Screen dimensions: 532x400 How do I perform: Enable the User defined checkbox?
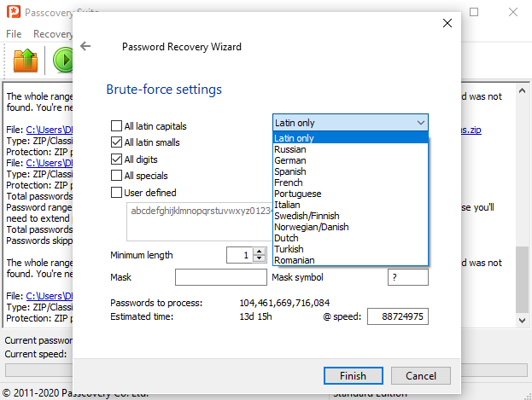pyautogui.click(x=116, y=192)
